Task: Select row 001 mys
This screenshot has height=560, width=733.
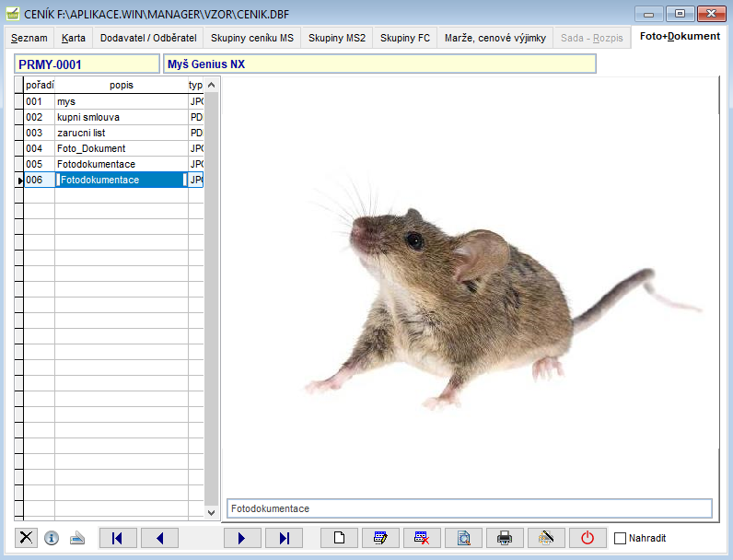Action: 113,101
